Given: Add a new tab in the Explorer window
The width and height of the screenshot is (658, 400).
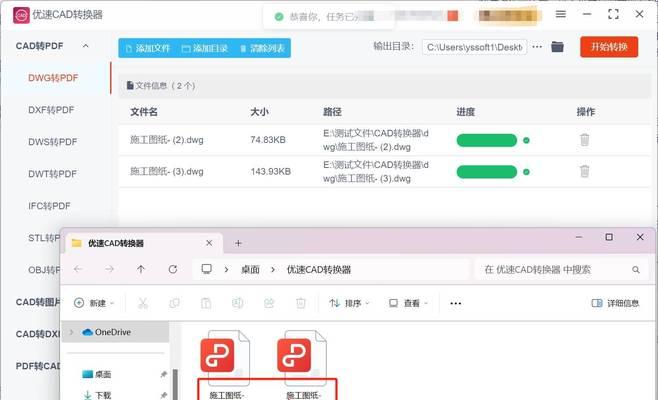Looking at the screenshot, I should click(x=238, y=243).
